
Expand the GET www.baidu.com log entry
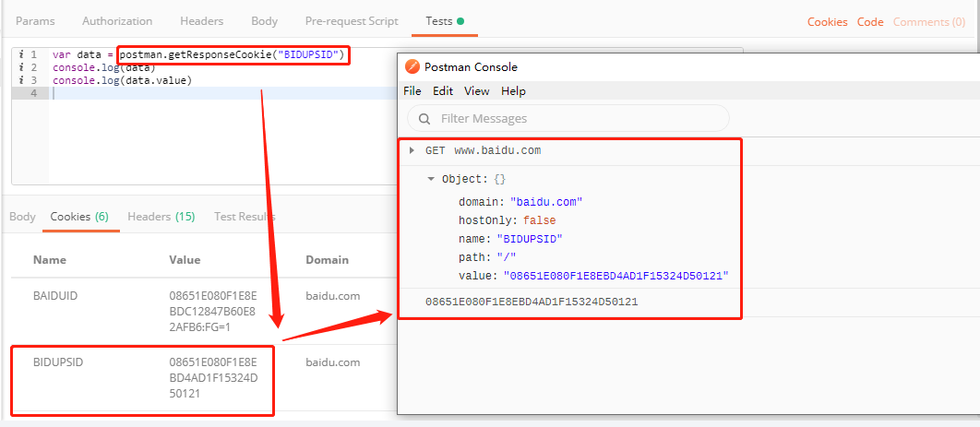click(412, 150)
